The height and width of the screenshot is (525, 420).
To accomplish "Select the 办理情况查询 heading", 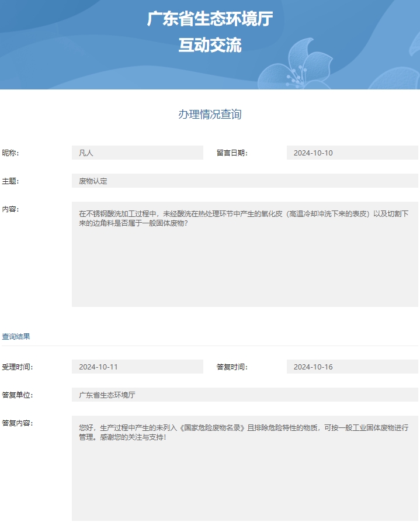I will pos(210,115).
